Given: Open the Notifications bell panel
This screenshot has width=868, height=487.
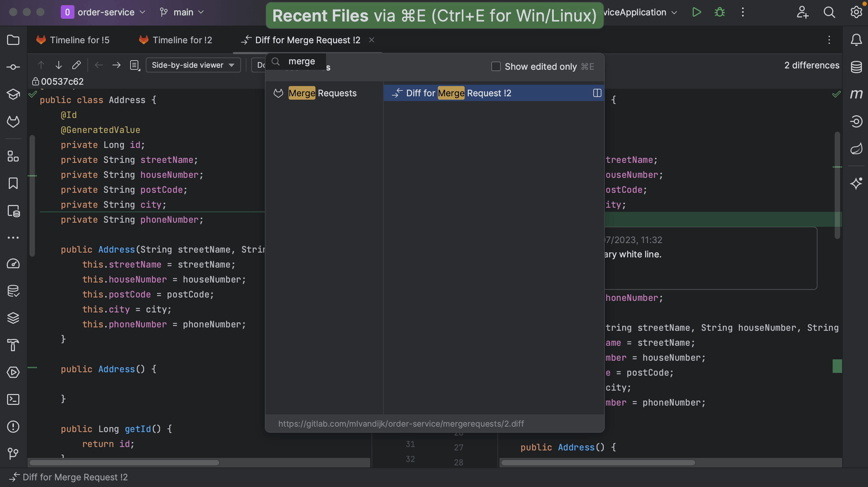Looking at the screenshot, I should [x=856, y=40].
